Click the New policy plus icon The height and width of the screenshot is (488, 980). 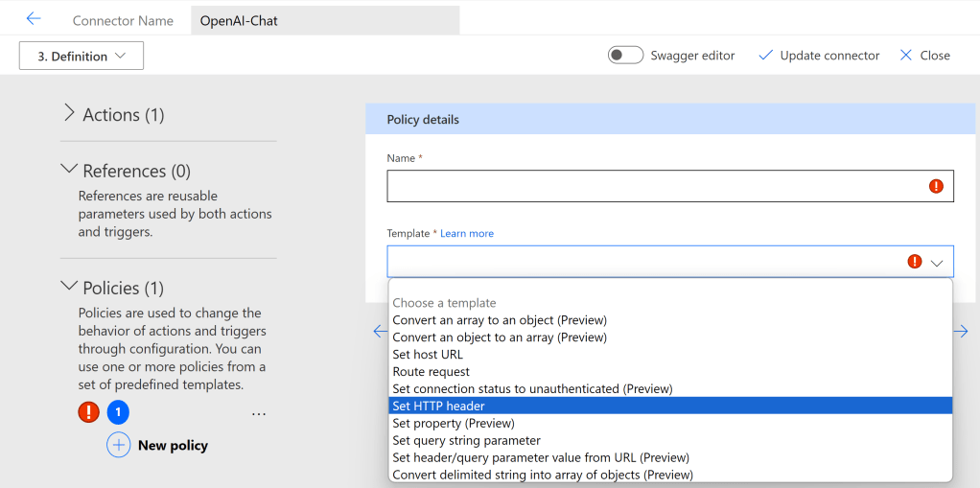(x=118, y=445)
